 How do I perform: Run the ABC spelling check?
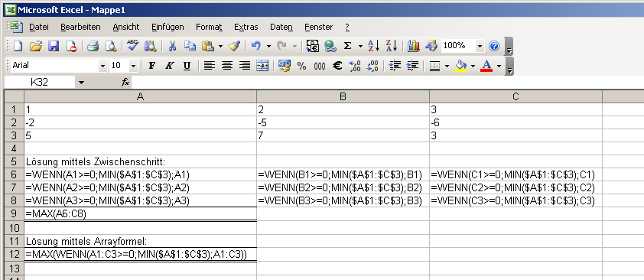132,46
